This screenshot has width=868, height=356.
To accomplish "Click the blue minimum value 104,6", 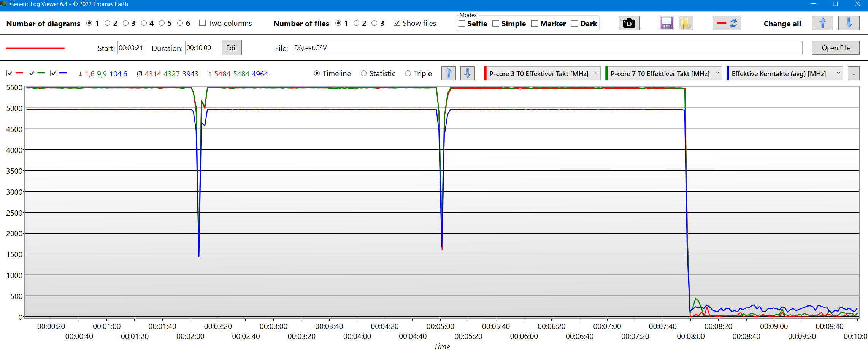I will [118, 74].
